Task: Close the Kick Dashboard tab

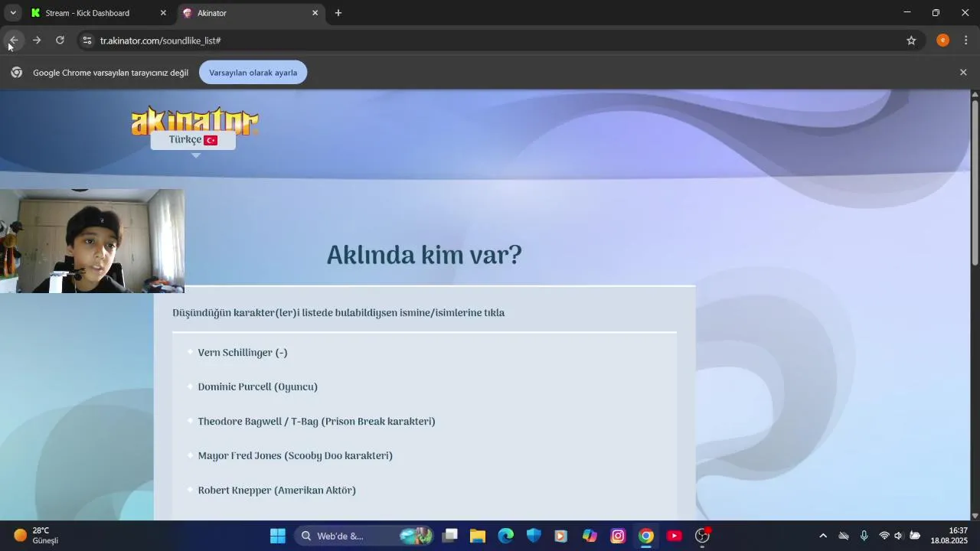Action: click(x=163, y=13)
